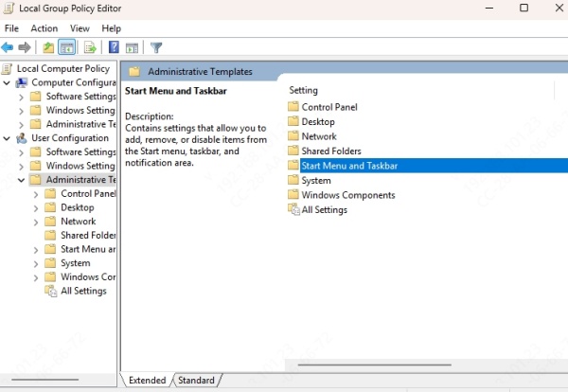Expand Network node in tree

coord(36,223)
